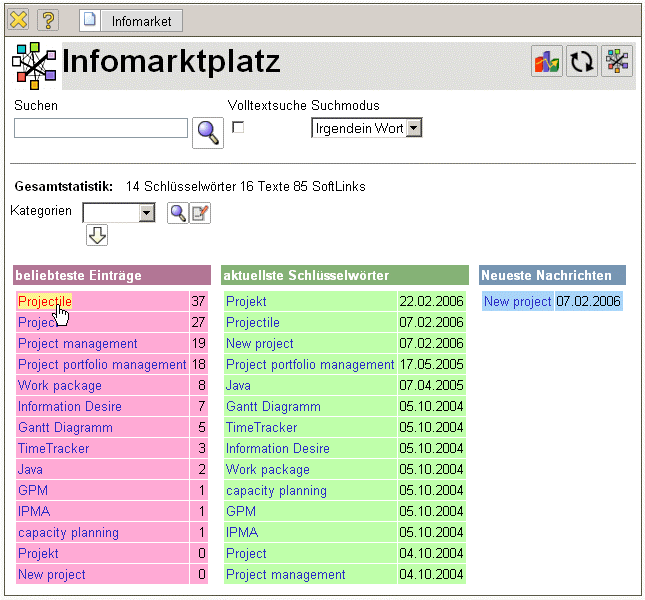This screenshot has height=600, width=645.
Task: Click the yellow X close icon
Action: coord(18,20)
